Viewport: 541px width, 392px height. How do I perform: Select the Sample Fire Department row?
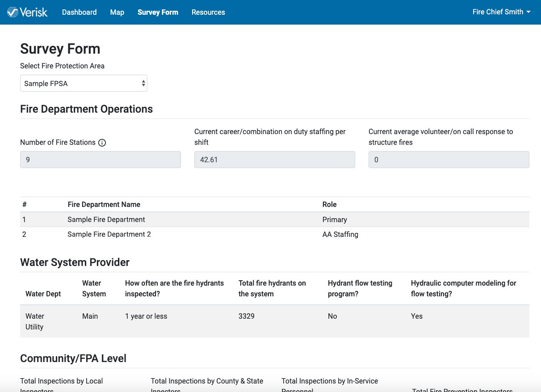106,219
